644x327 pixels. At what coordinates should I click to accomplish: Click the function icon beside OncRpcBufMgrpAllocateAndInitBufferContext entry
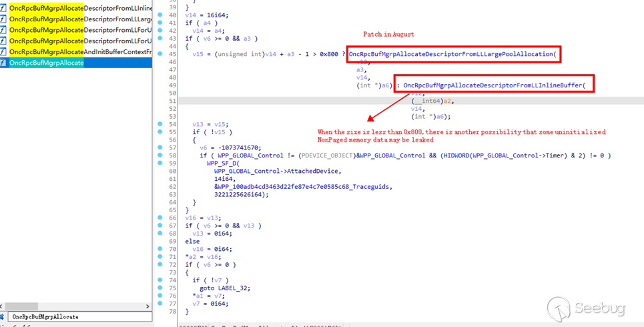pyautogui.click(x=3, y=52)
